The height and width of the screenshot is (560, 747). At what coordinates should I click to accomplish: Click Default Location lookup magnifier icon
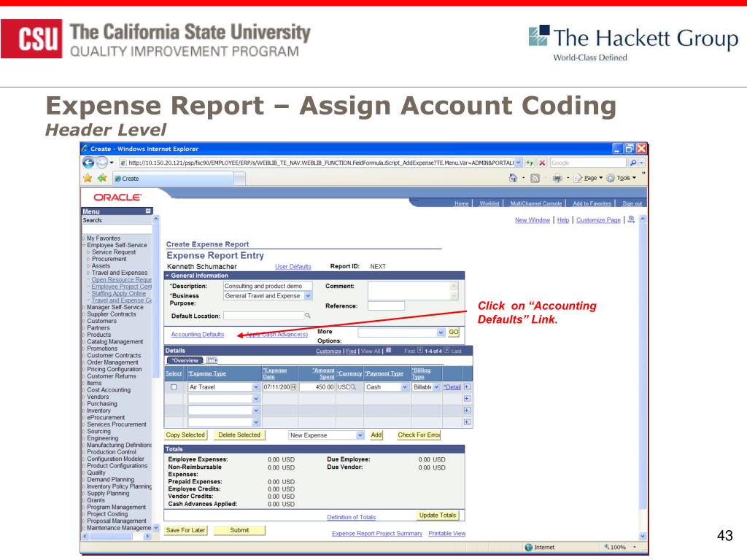(308, 316)
